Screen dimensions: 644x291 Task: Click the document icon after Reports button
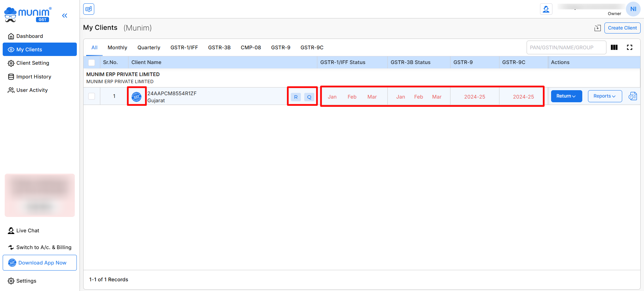tap(633, 96)
